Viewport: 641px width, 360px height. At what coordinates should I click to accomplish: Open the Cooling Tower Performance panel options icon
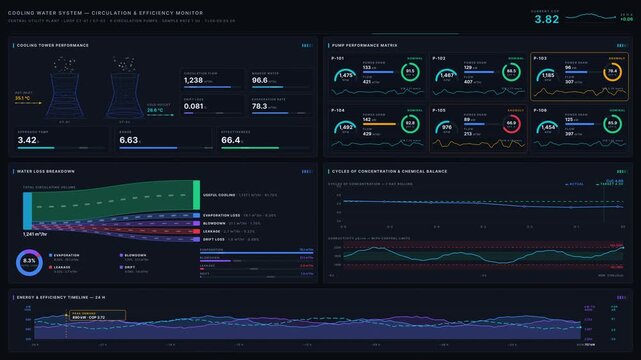pyautogui.click(x=307, y=45)
